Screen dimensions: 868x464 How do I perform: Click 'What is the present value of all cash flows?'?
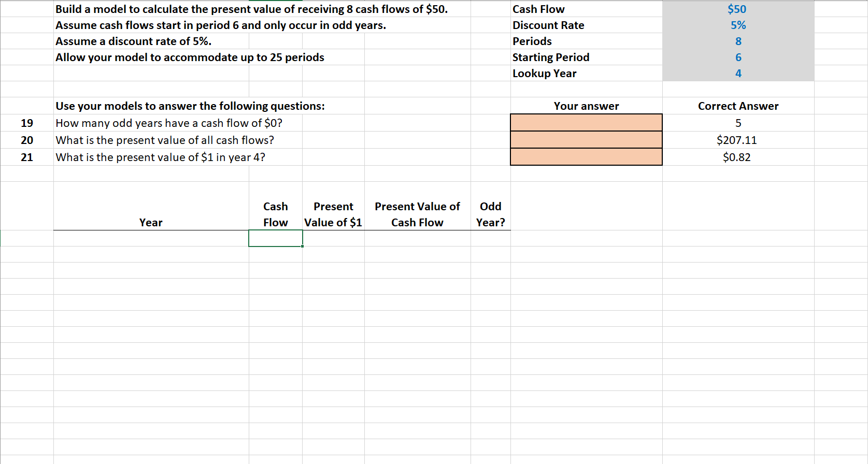click(x=165, y=140)
